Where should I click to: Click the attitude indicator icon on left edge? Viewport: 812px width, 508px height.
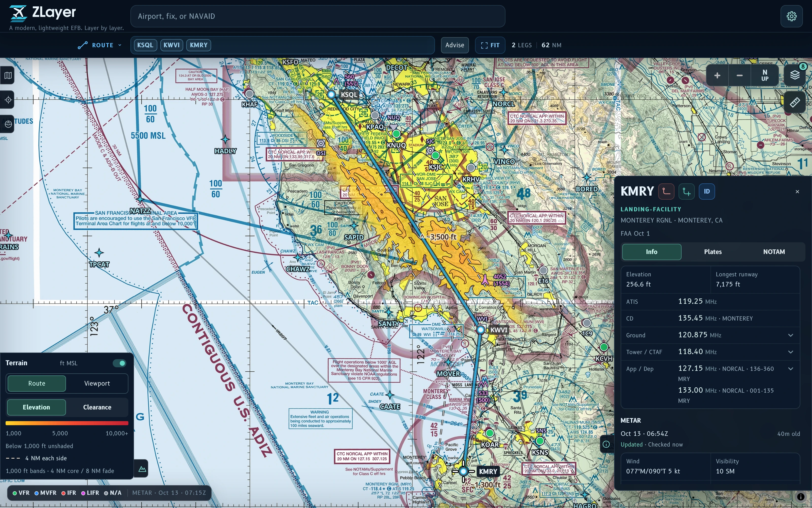[x=8, y=124]
